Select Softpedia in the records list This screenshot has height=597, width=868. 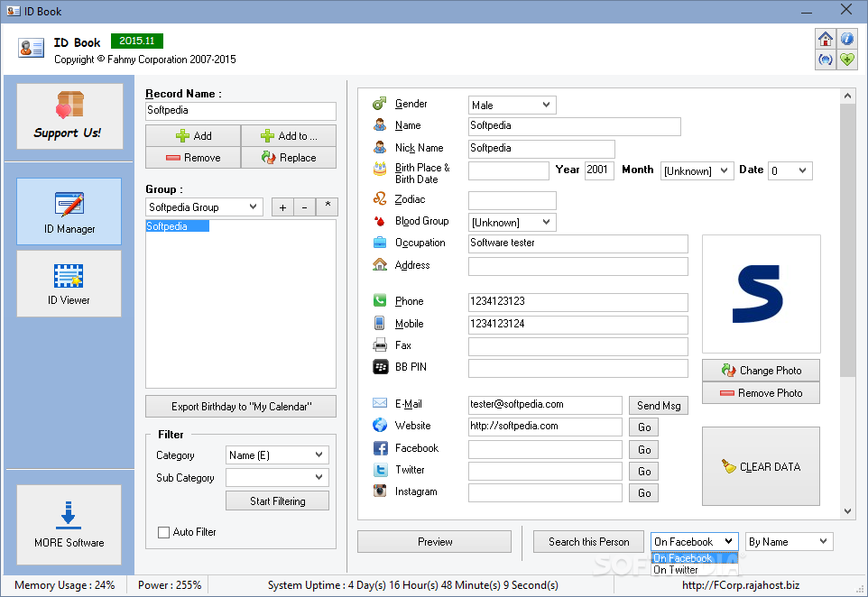tap(177, 225)
